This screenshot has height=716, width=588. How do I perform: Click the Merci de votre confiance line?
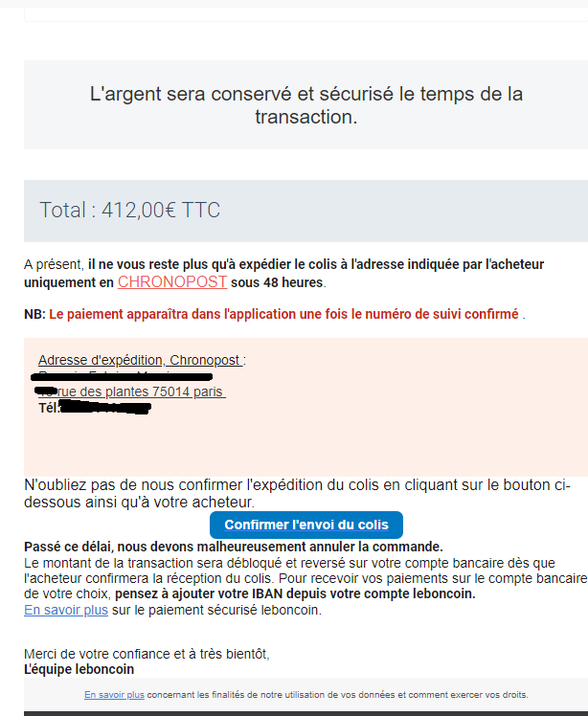[x=147, y=654]
